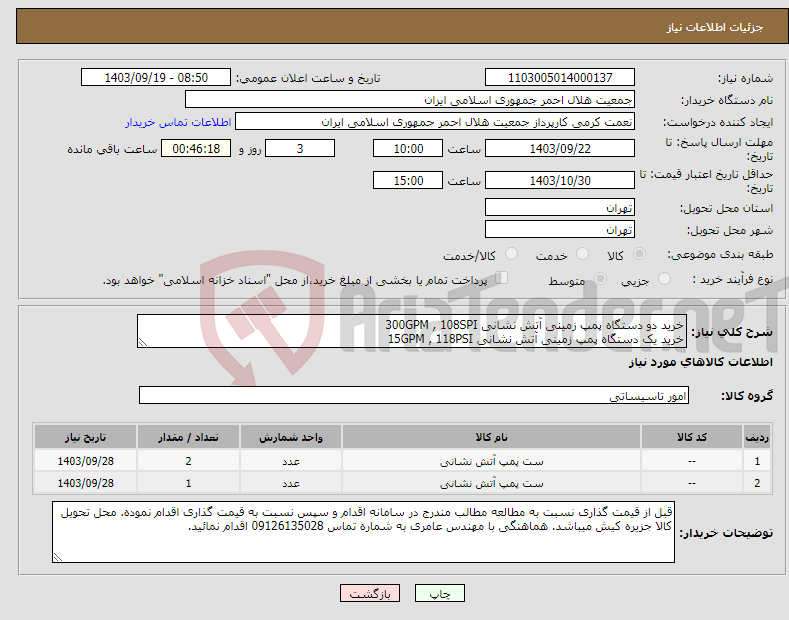
Task: Click the general need description text area
Action: (412, 331)
